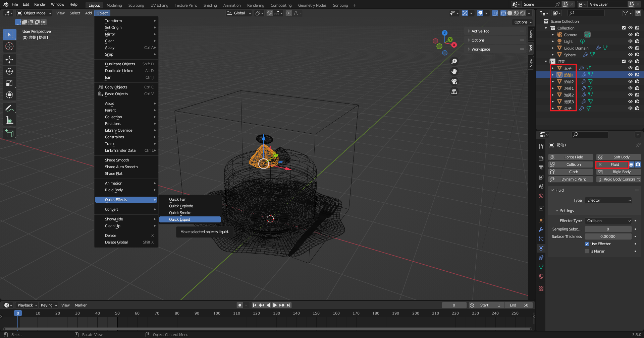The width and height of the screenshot is (644, 338).
Task: Remove Fluid physics via X button
Action: [600, 164]
